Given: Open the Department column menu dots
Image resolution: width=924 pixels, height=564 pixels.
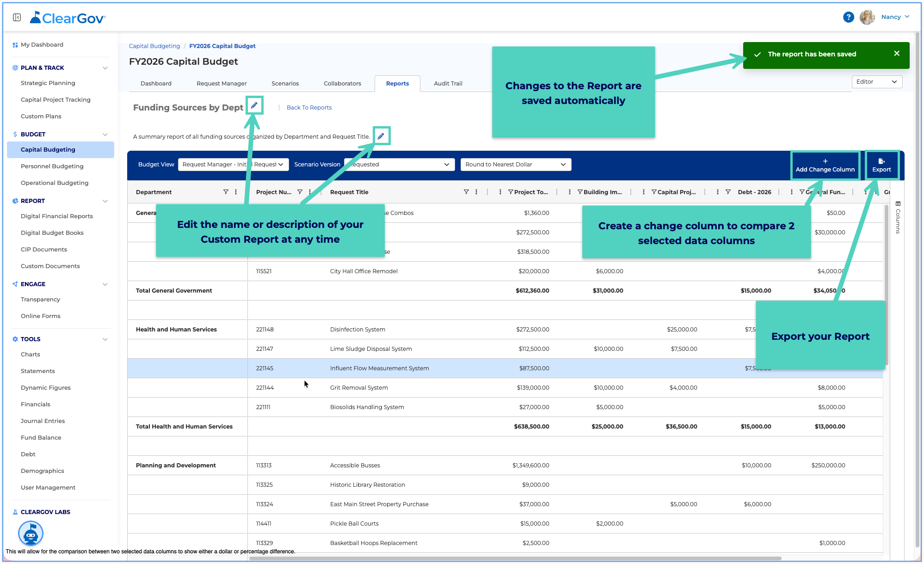Looking at the screenshot, I should tap(236, 192).
